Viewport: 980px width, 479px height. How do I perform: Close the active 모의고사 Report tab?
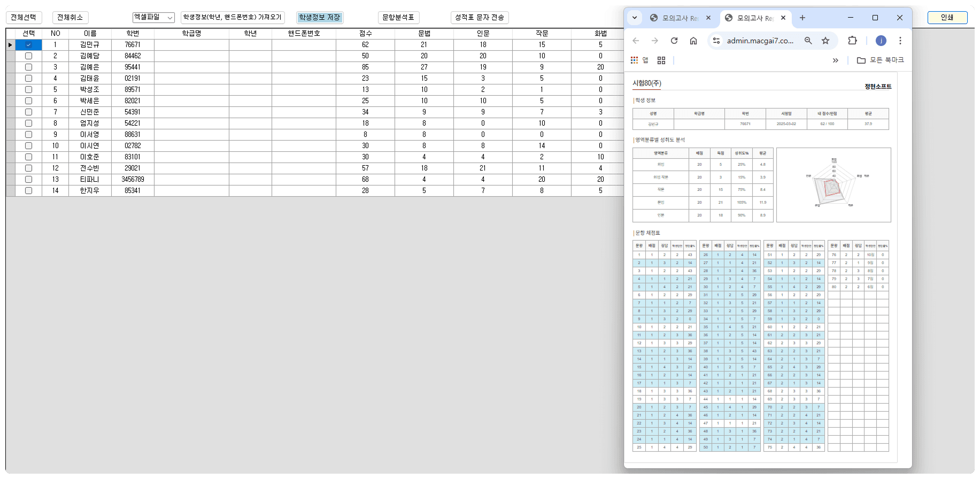[783, 18]
